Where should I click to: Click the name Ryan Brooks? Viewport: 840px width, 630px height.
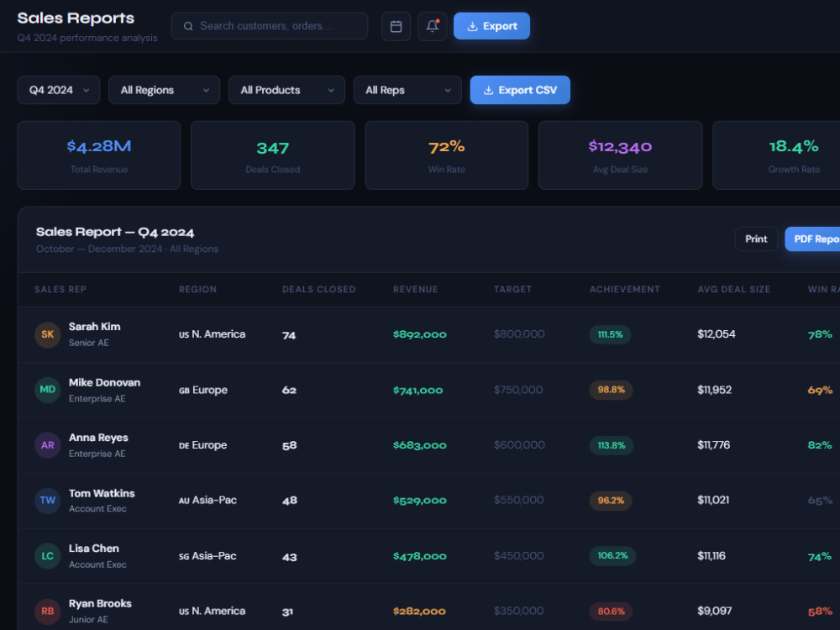pyautogui.click(x=100, y=604)
